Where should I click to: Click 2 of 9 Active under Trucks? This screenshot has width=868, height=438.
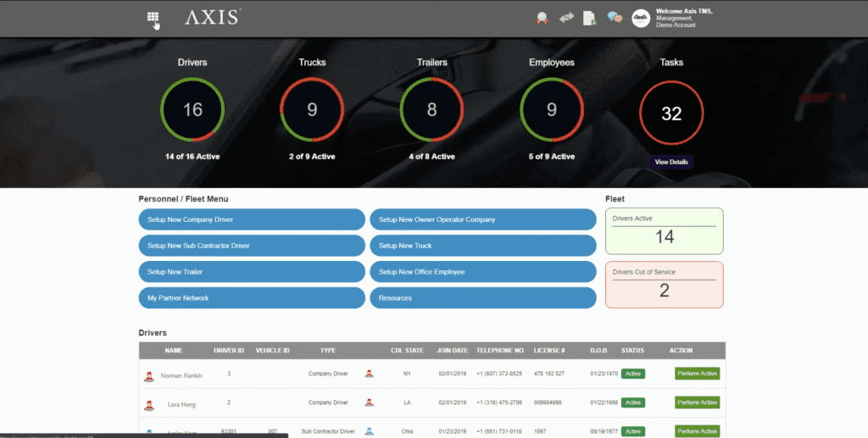click(312, 157)
